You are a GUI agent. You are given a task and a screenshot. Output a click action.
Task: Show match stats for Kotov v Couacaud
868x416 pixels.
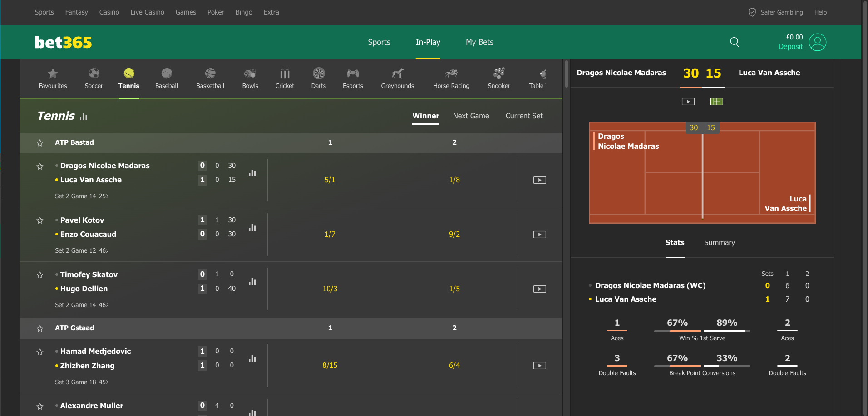pos(252,227)
